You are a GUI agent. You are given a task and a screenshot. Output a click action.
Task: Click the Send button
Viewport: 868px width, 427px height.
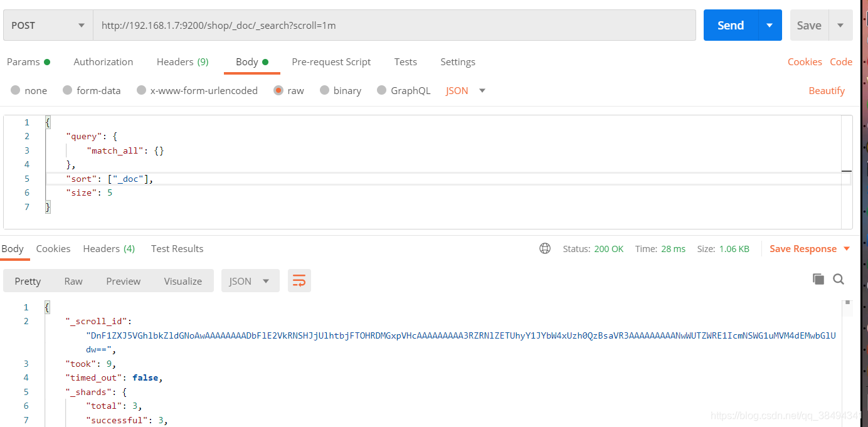point(731,25)
